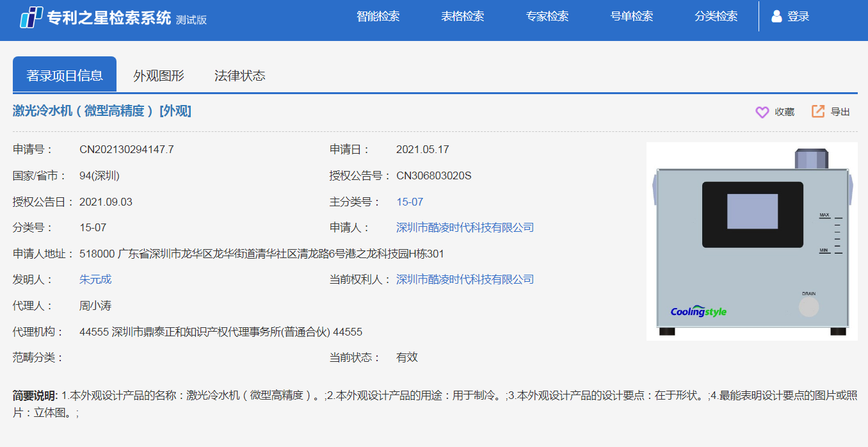The width and height of the screenshot is (868, 447).
Task: Click the 收藏 favorite label
Action: coord(784,112)
